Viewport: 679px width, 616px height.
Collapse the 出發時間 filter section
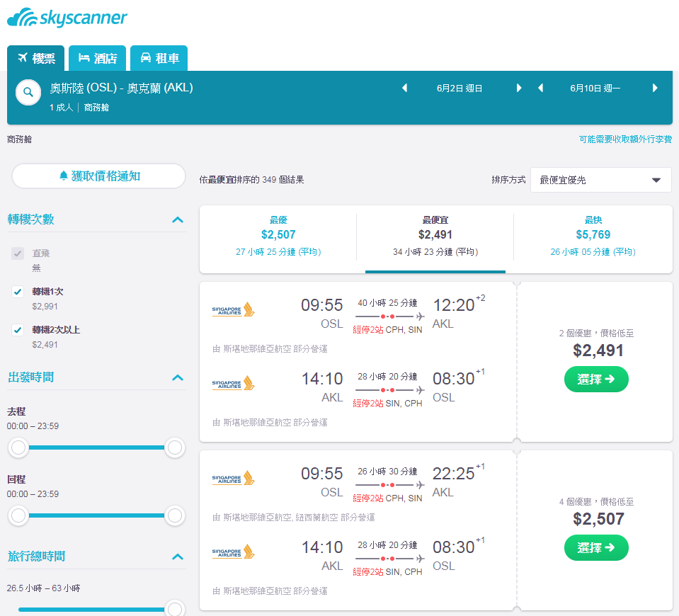(x=178, y=377)
